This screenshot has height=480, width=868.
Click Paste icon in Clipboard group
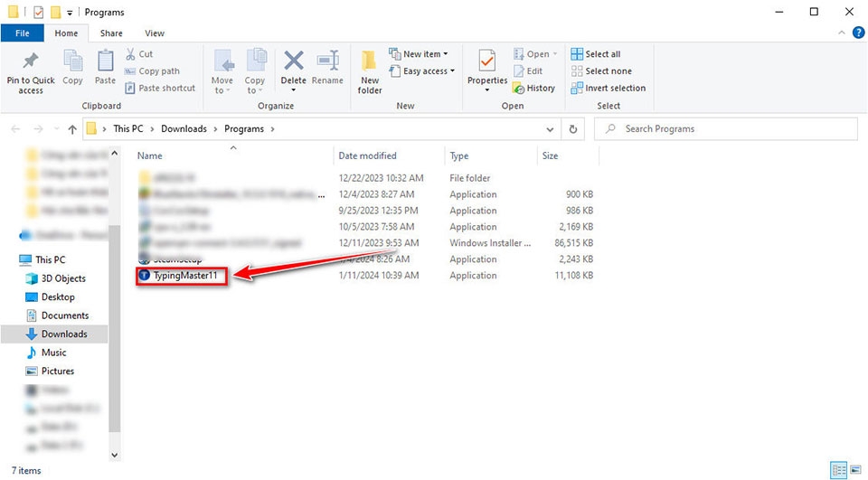(x=105, y=61)
